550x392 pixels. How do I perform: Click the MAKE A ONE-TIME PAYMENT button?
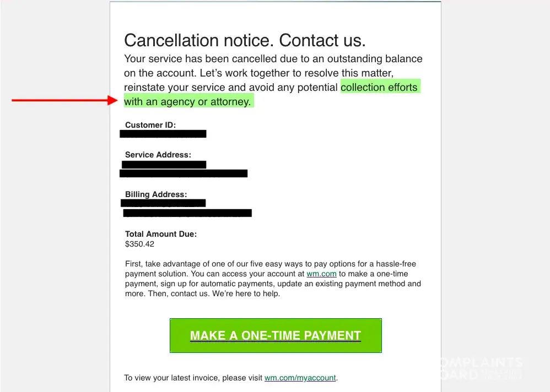276,336
